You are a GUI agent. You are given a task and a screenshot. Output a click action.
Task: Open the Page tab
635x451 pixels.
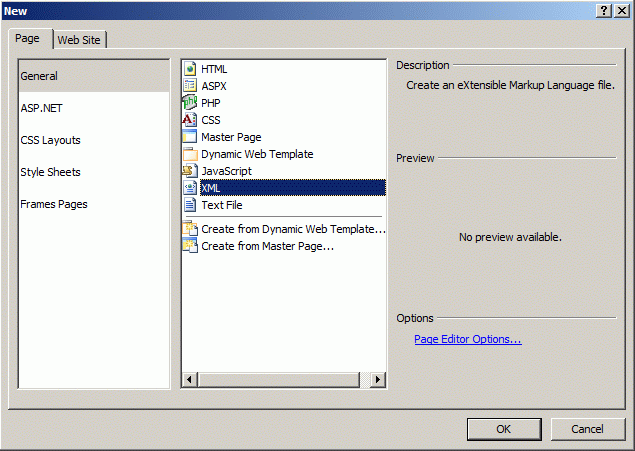click(28, 39)
